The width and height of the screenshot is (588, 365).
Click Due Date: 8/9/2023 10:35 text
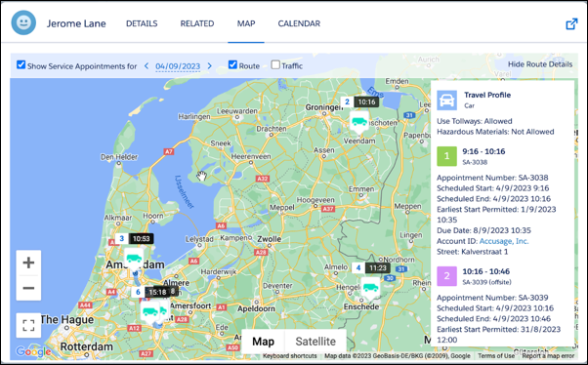point(483,230)
